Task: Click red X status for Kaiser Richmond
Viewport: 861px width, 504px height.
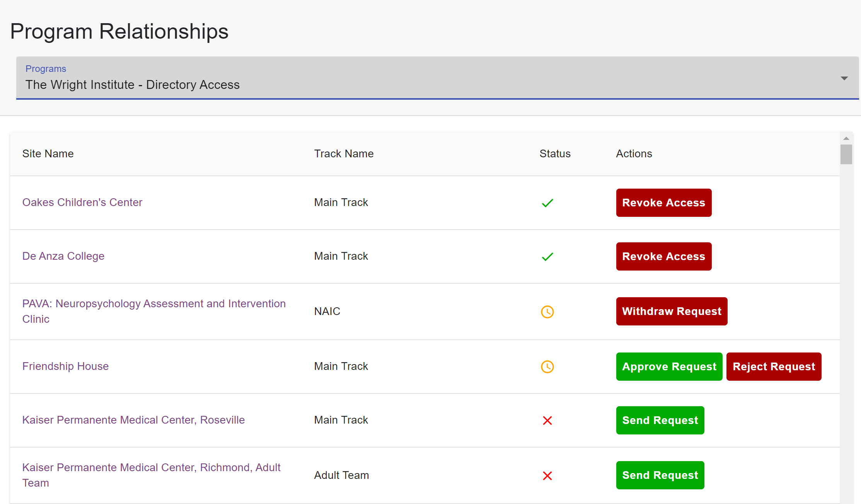Action: pos(547,475)
